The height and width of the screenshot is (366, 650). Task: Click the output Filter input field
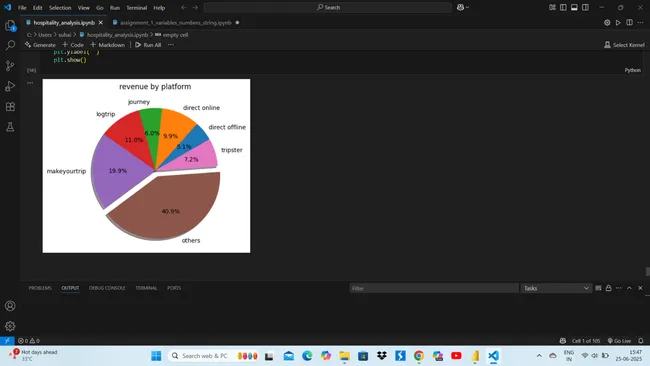(x=434, y=288)
